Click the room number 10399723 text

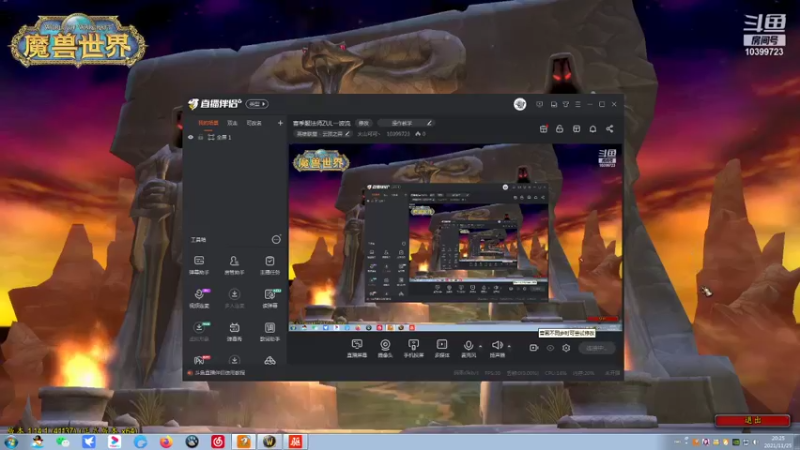coord(398,134)
